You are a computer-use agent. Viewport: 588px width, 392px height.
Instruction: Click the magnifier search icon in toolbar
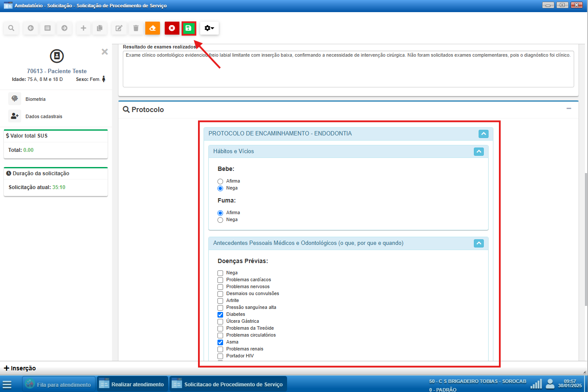point(11,28)
